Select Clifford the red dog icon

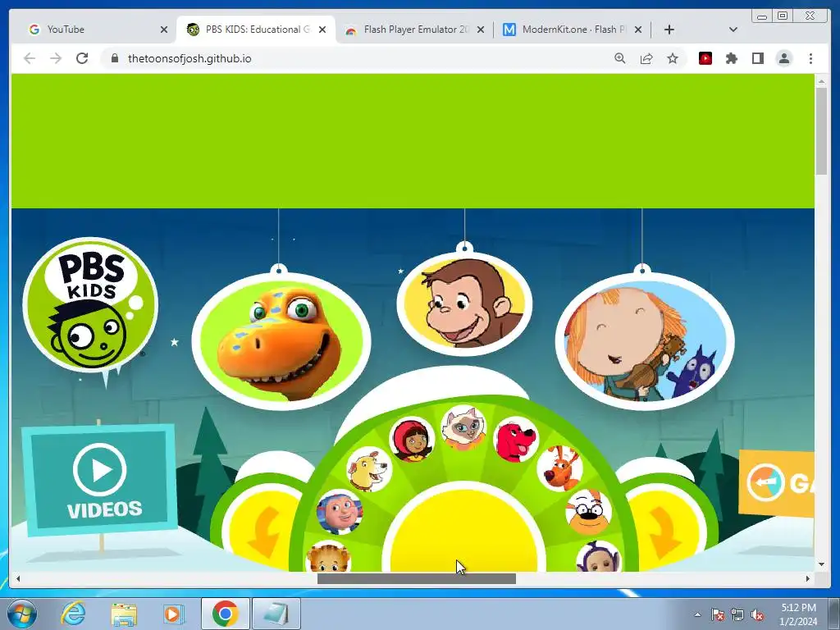pos(515,440)
